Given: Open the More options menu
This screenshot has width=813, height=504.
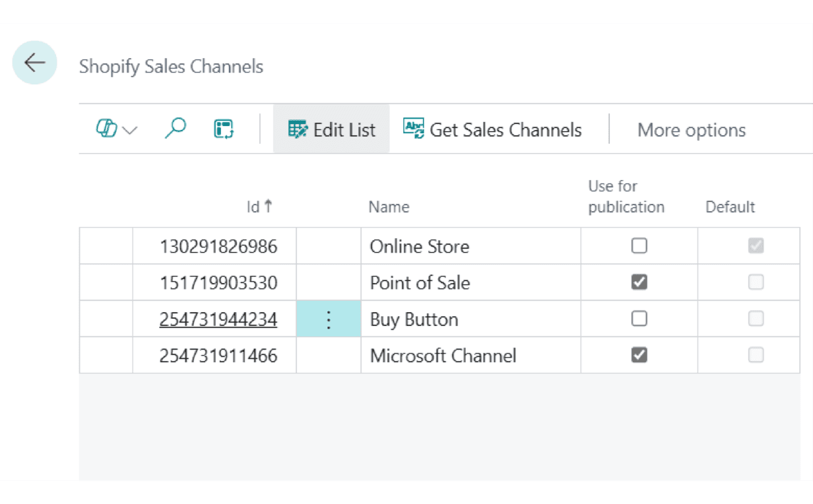Looking at the screenshot, I should 691,131.
